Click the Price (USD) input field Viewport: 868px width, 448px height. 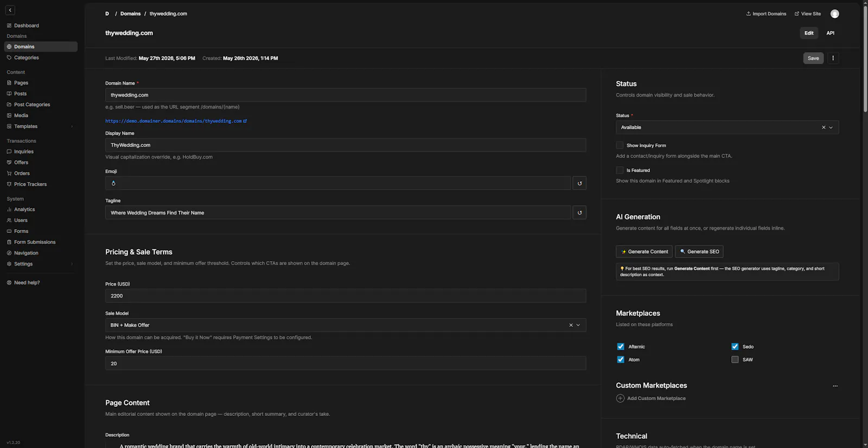tap(346, 296)
